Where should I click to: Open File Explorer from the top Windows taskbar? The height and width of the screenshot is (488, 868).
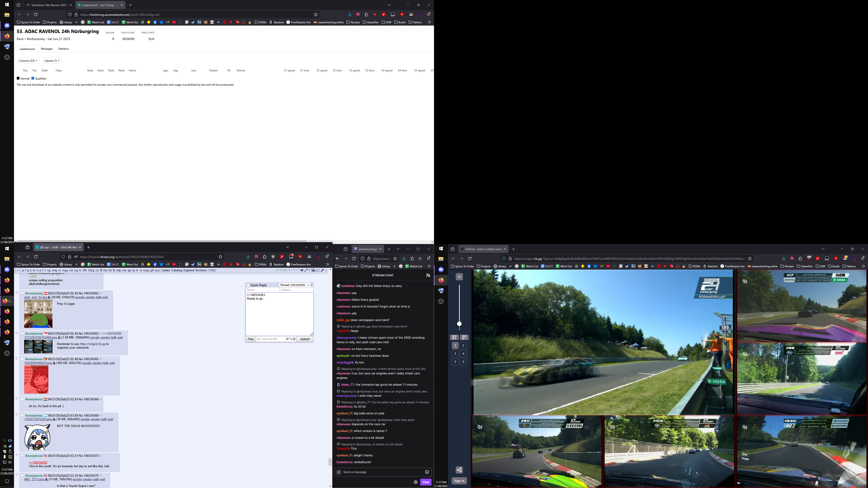pos(7,15)
